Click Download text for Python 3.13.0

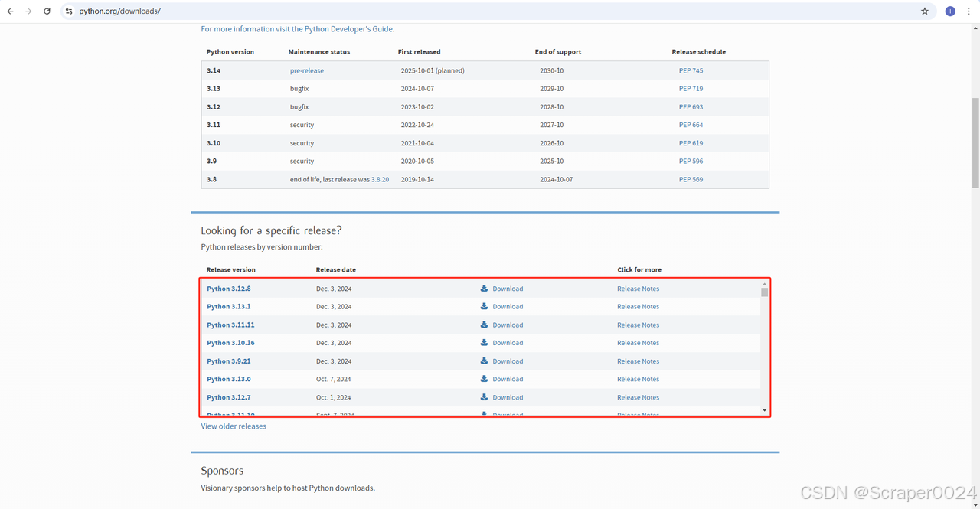[x=508, y=379]
